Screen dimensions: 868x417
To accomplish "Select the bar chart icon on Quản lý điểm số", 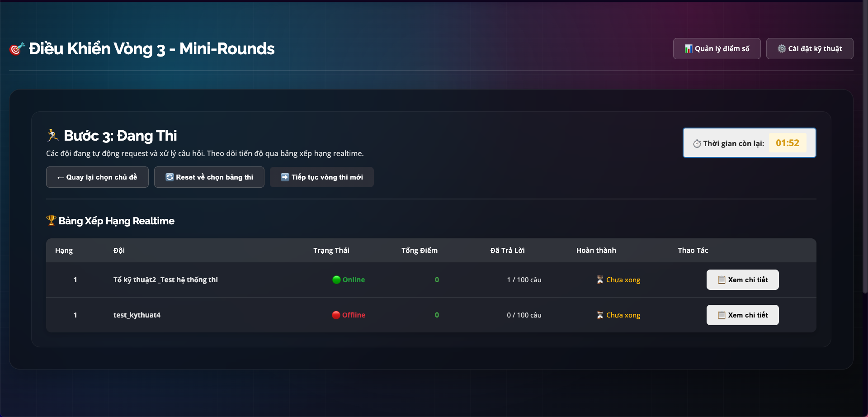I will point(689,48).
